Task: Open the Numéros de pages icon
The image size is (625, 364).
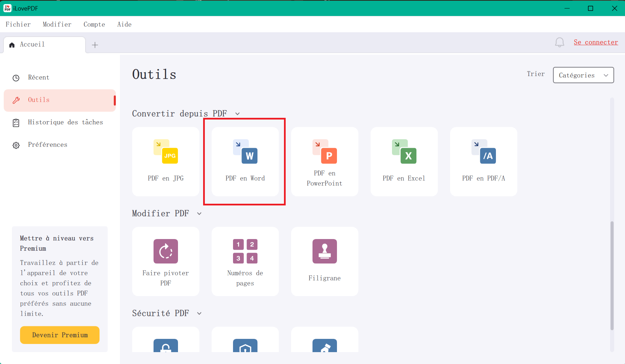Action: coord(245,251)
